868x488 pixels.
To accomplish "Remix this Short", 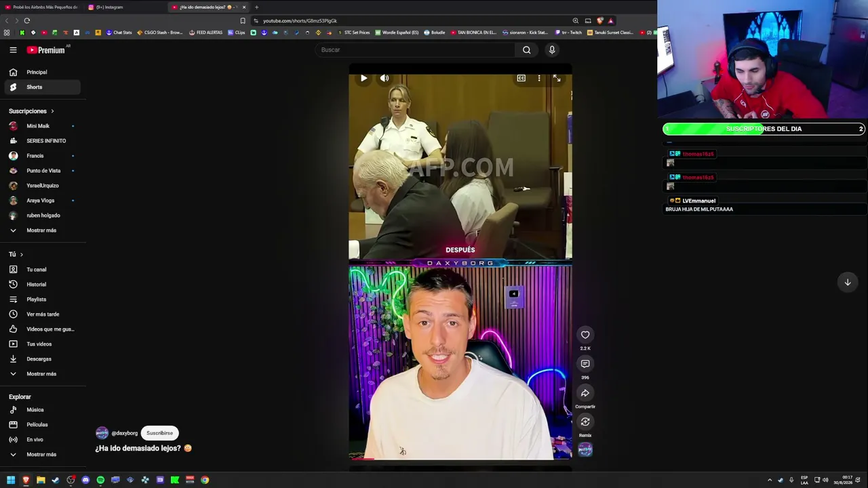I will pyautogui.click(x=585, y=422).
